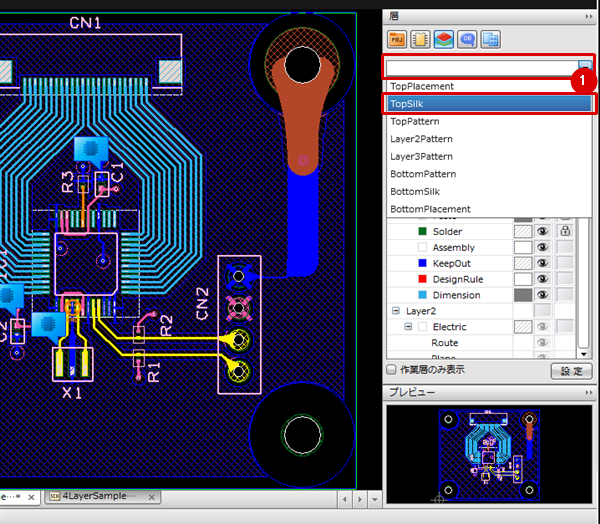The width and height of the screenshot is (600, 524).
Task: Click the top-right mounting hole pad
Action: [302, 65]
